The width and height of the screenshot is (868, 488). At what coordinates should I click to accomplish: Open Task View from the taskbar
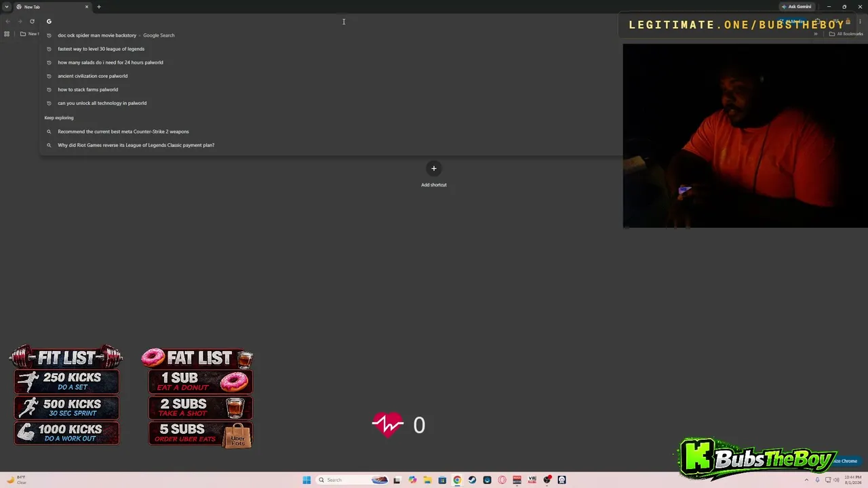pyautogui.click(x=397, y=480)
